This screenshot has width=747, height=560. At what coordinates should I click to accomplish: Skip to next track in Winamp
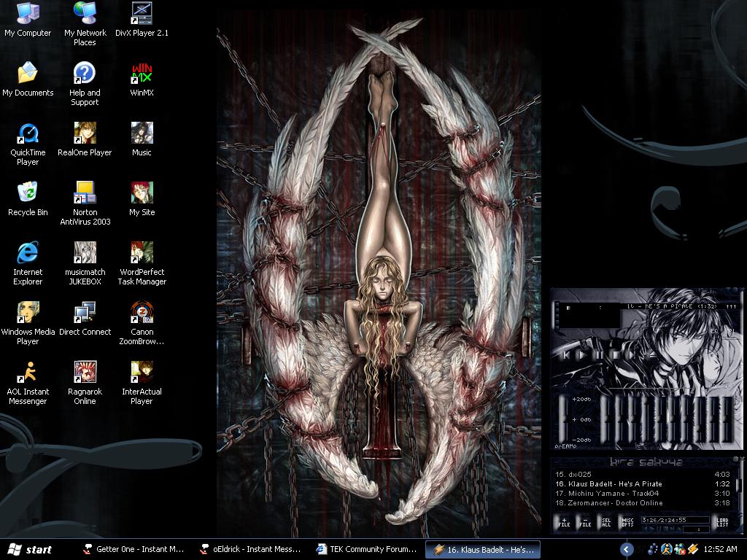tap(633, 355)
